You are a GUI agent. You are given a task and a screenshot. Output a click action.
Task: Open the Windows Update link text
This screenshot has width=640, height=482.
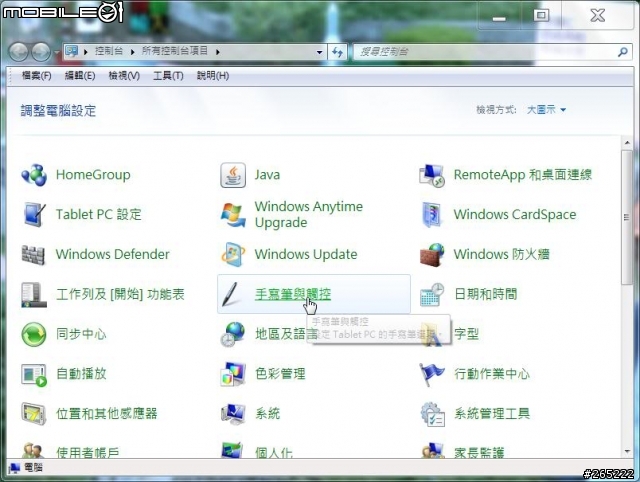point(306,254)
